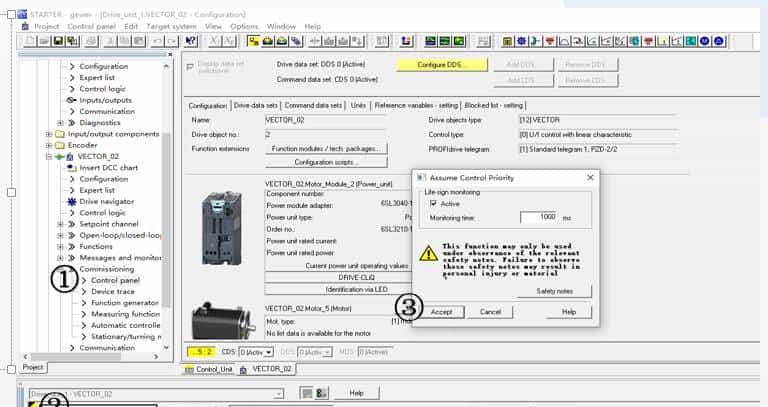768x407 pixels.
Task: Expand the Encoder tree node
Action: click(48, 145)
